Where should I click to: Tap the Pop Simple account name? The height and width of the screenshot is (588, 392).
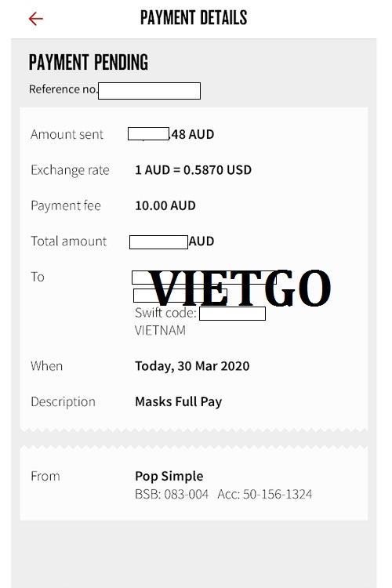tap(169, 476)
